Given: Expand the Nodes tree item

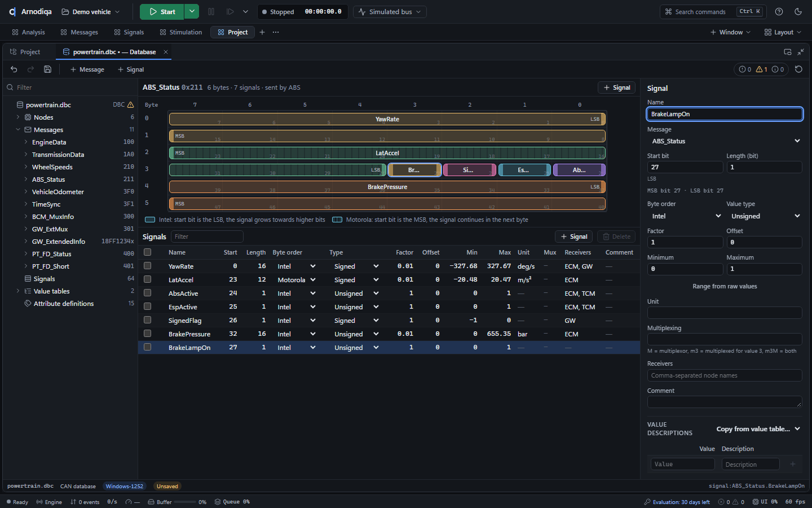Looking at the screenshot, I should [18, 117].
